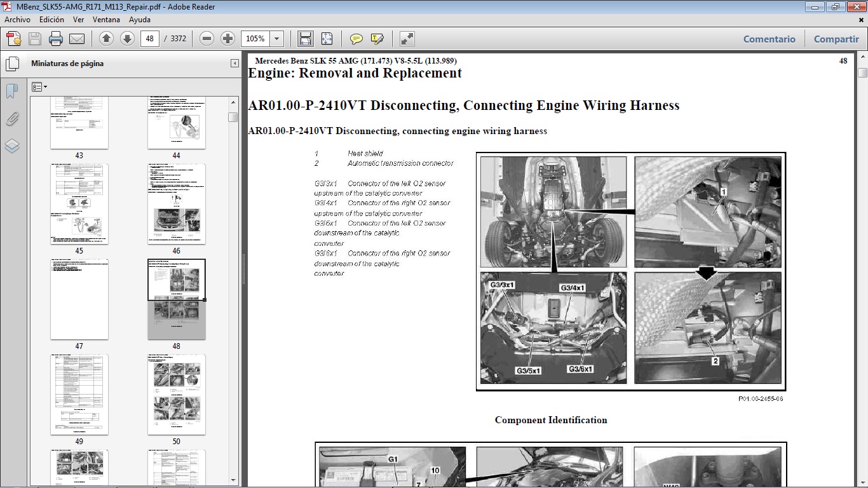Click the page thumbnails panel icon

tap(11, 64)
